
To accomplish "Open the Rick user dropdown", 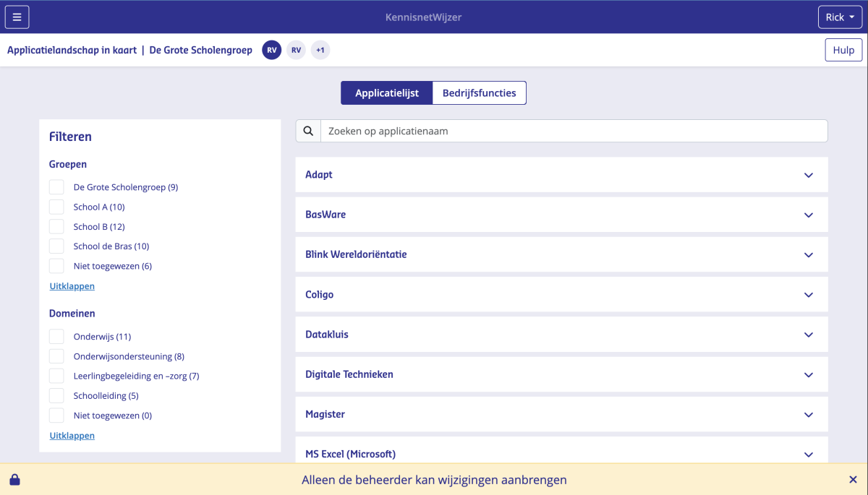I will tap(840, 17).
